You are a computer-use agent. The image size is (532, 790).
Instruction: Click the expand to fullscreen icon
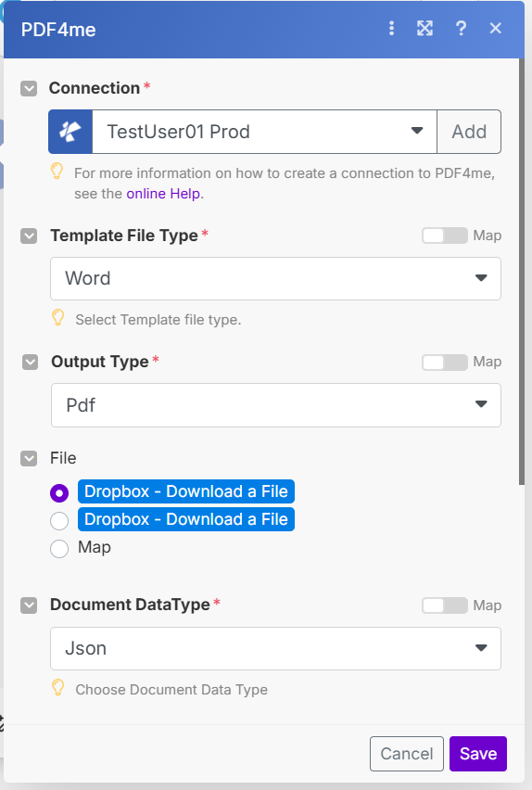(424, 28)
